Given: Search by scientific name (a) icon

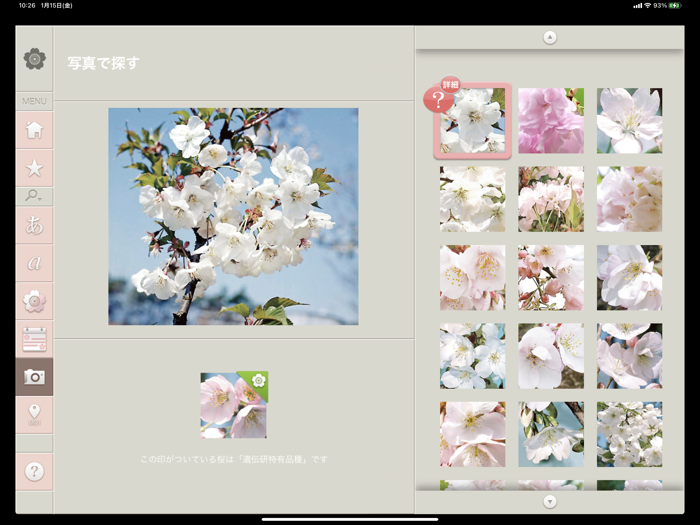Looking at the screenshot, I should (34, 263).
